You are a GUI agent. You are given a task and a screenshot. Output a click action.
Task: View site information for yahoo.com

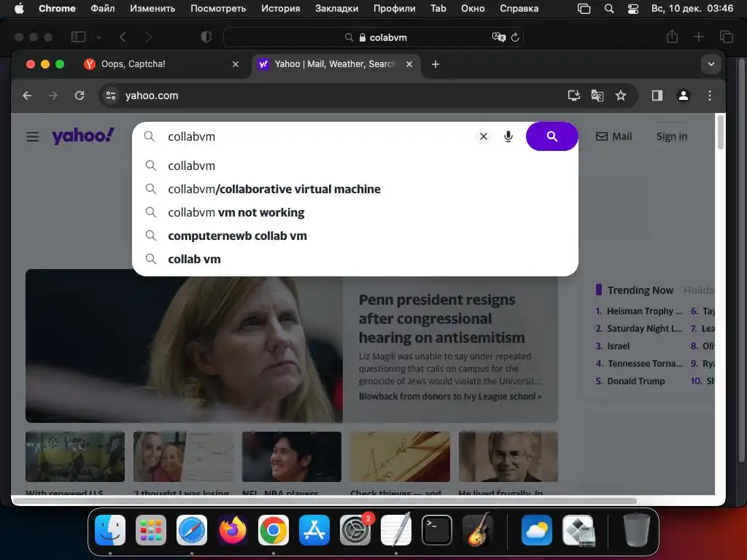[x=111, y=96]
